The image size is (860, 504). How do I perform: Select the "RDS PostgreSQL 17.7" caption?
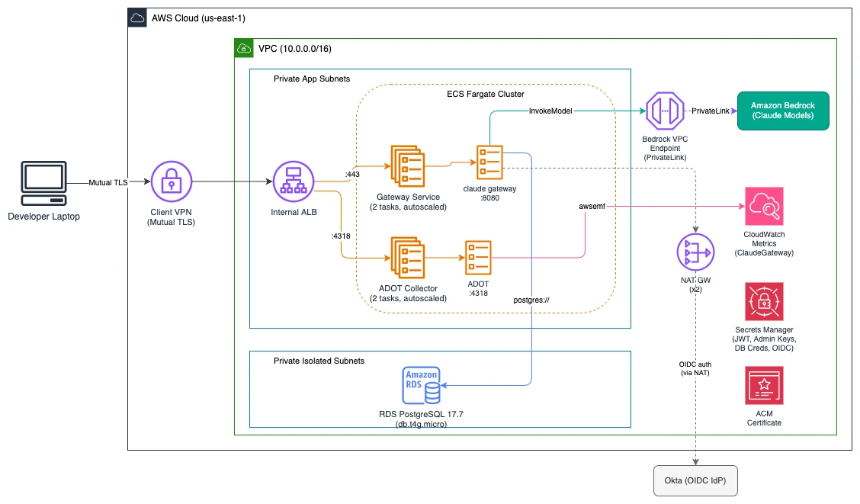[x=421, y=414]
